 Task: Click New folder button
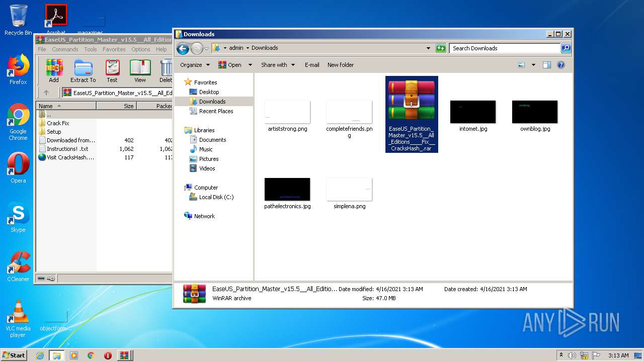341,65
